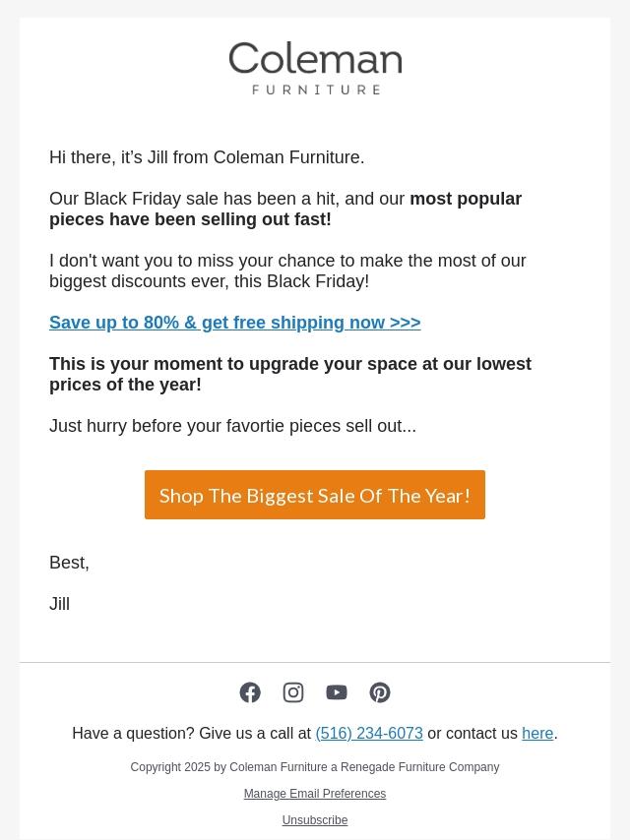
Task: Open the Facebook social icon
Action: tap(250, 692)
